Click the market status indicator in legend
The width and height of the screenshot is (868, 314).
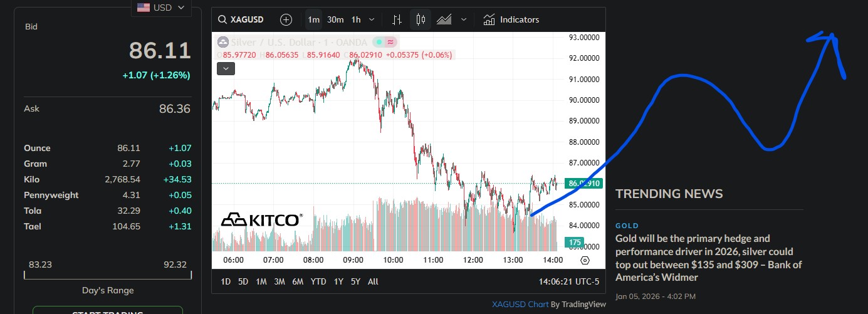pos(379,42)
